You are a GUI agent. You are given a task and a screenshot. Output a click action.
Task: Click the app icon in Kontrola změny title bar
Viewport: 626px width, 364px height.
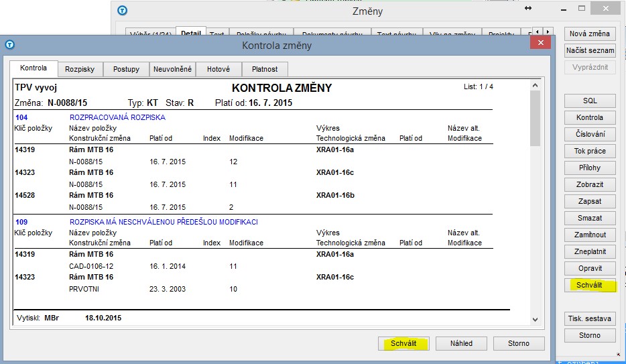pos(10,46)
